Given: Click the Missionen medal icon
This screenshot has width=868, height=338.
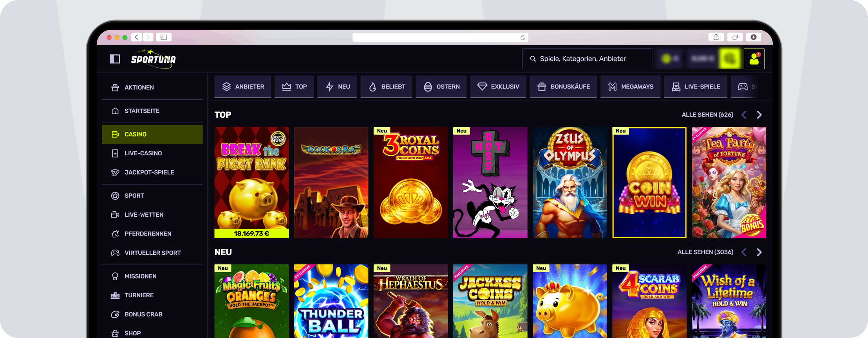Looking at the screenshot, I should (115, 276).
